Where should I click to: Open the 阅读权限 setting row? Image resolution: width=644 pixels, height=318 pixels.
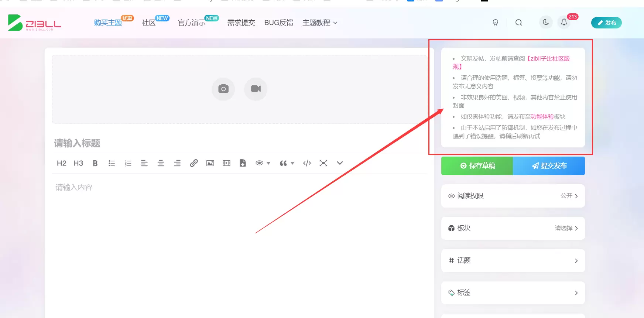click(x=513, y=196)
